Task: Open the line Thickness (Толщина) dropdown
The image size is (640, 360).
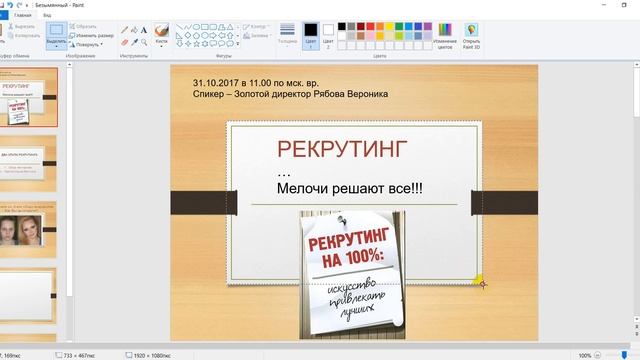Action: click(287, 35)
